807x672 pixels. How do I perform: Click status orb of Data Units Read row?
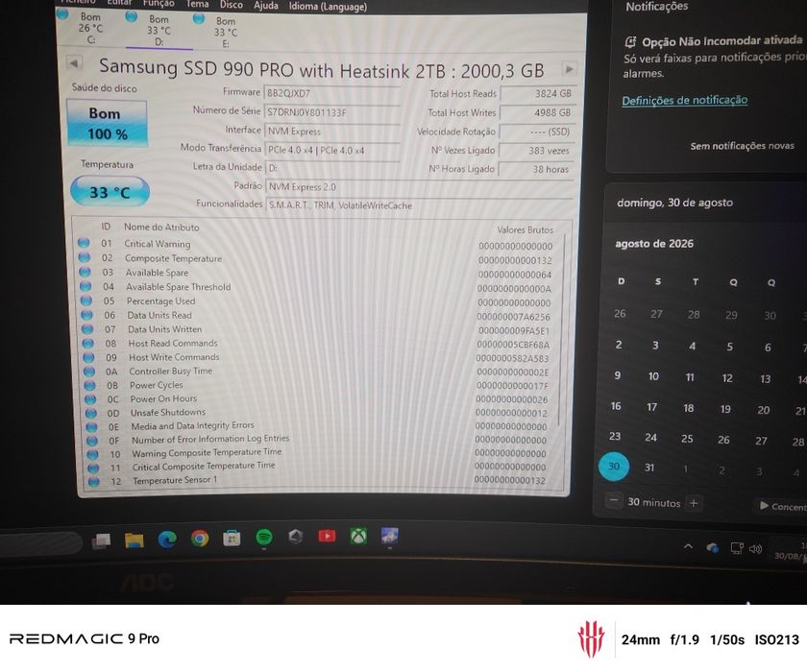click(87, 315)
